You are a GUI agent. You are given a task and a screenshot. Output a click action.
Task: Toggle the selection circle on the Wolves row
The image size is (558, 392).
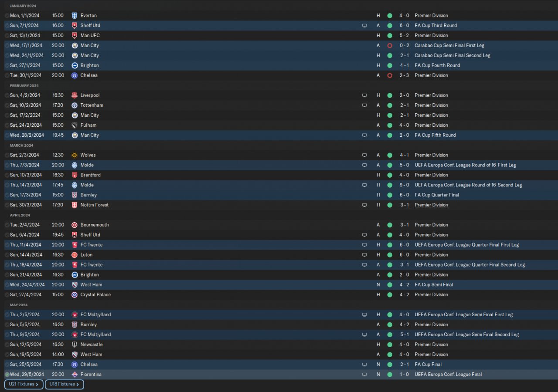point(7,155)
